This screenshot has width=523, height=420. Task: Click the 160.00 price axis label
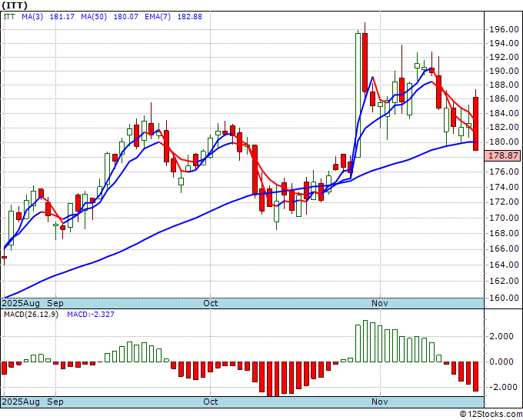[504, 297]
